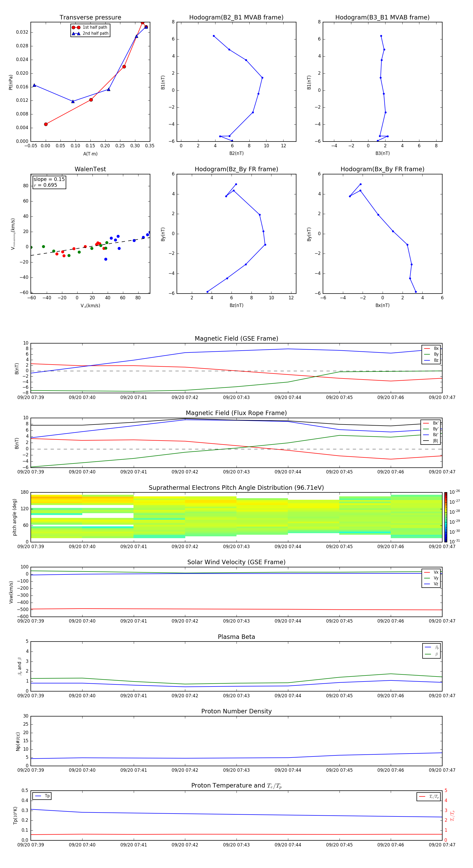This screenshot has height=868, width=473.
Task: Select the Bx' flux rope legend entry
Action: [x=431, y=423]
